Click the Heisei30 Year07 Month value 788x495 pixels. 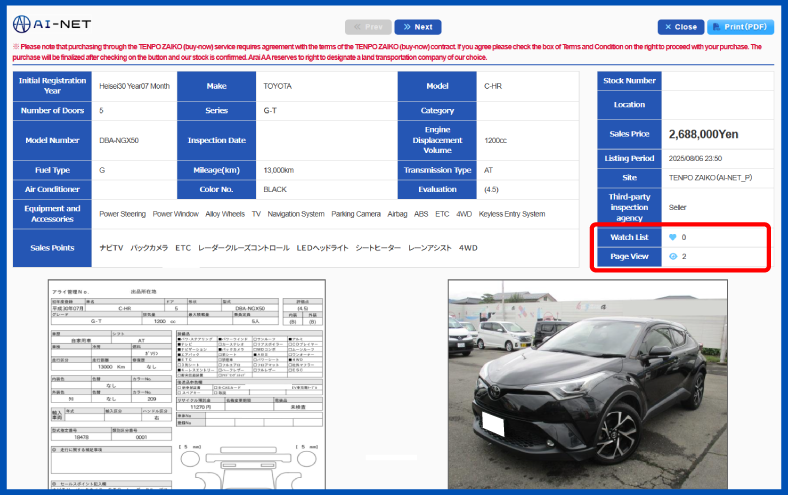click(134, 86)
